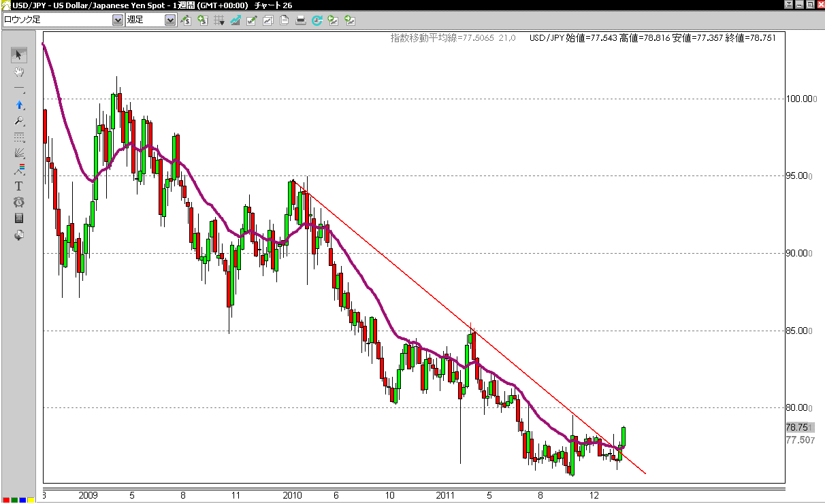The width and height of the screenshot is (825, 504).
Task: Select the blue up-arrow marker tool
Action: pyautogui.click(x=19, y=105)
